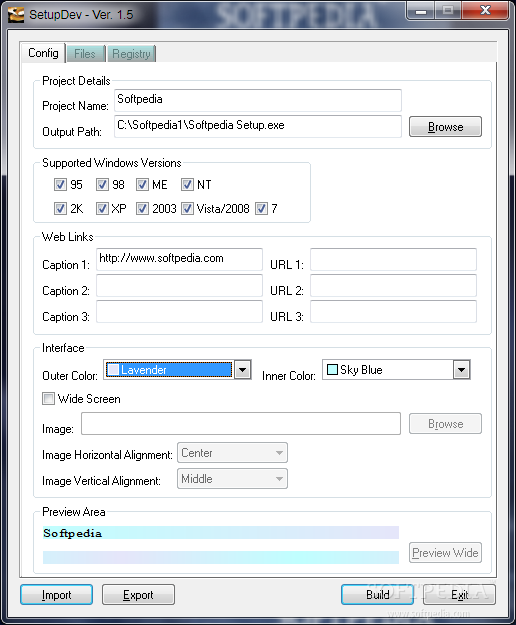The width and height of the screenshot is (516, 625).
Task: Click the URL 1 input field
Action: (393, 259)
